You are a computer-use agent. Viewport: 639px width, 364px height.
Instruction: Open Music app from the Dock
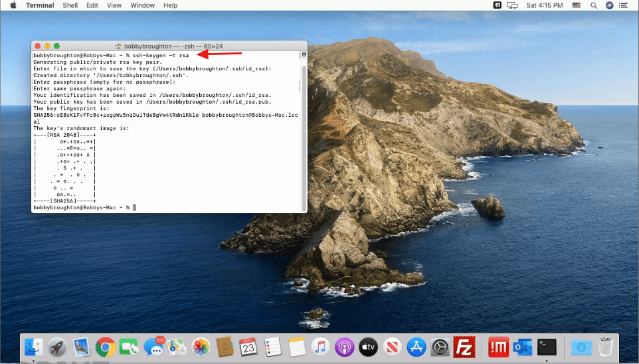[x=320, y=347]
